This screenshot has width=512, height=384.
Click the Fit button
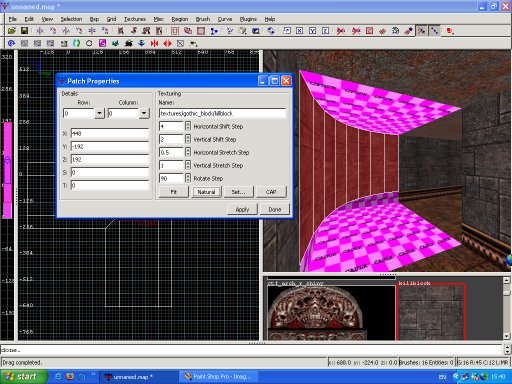pyautogui.click(x=173, y=192)
